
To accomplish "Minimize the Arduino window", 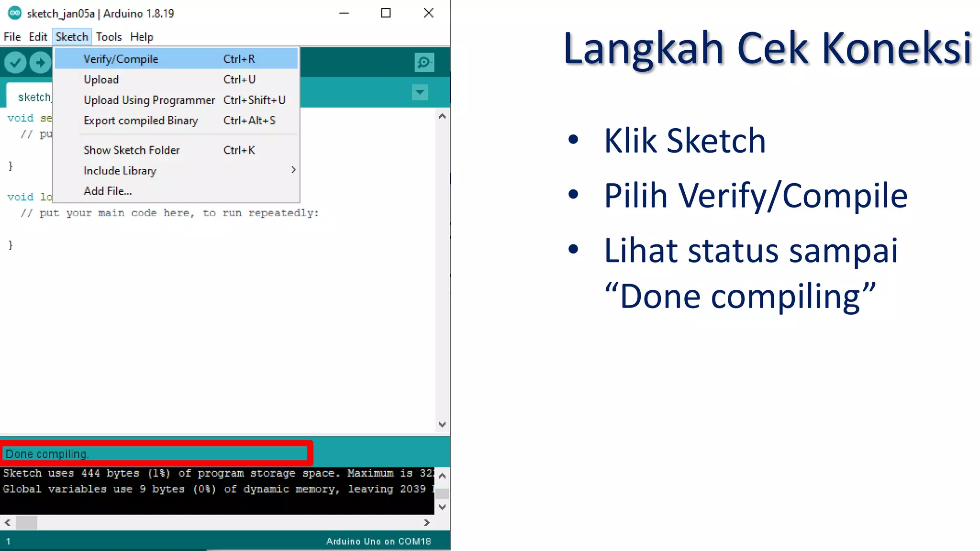I will 344,13.
